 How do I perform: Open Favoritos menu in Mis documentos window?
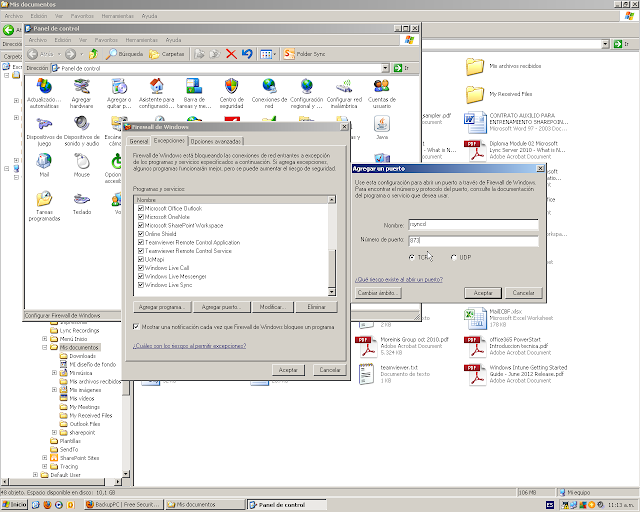82,16
